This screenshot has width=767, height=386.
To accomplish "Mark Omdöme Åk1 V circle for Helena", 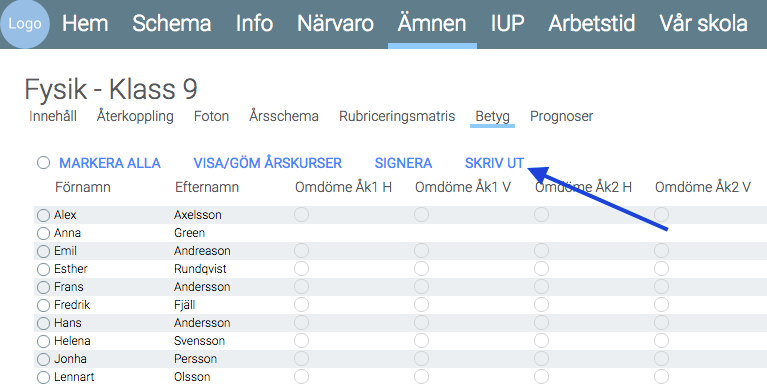I will 421,341.
